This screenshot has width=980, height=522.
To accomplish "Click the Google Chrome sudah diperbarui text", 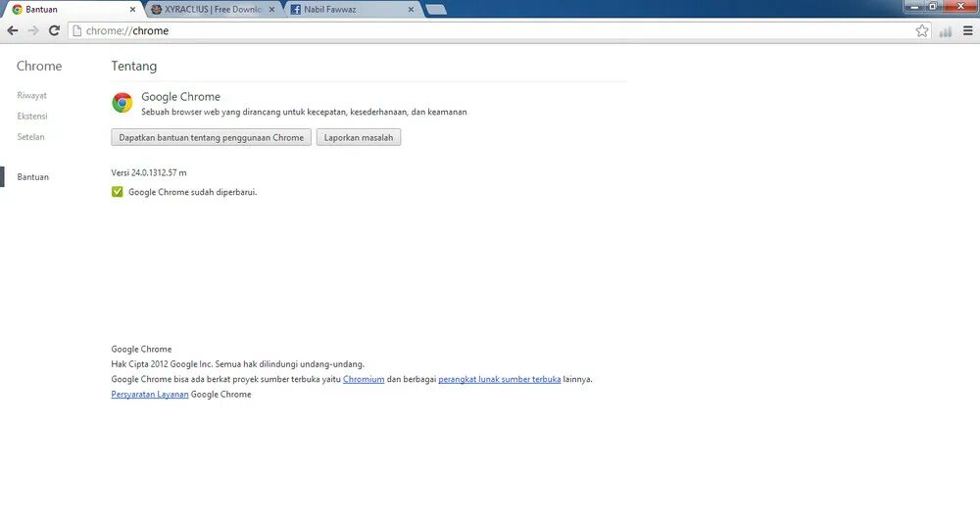I will [x=192, y=192].
